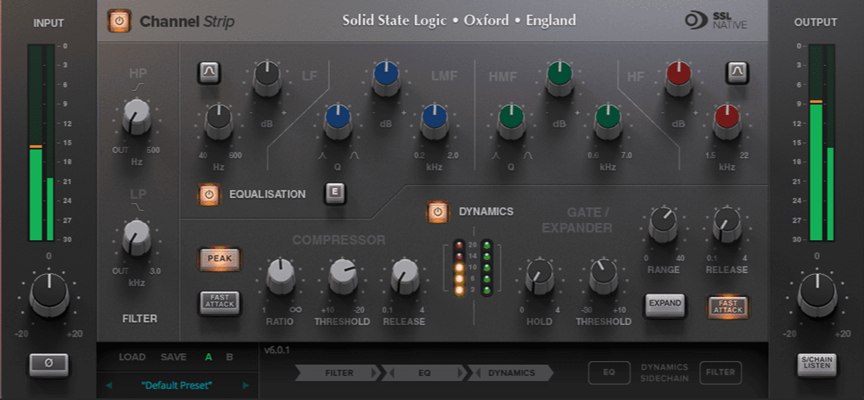Toggle gate/expander FAST ATTACK button
This screenshot has width=864, height=400.
(x=728, y=306)
